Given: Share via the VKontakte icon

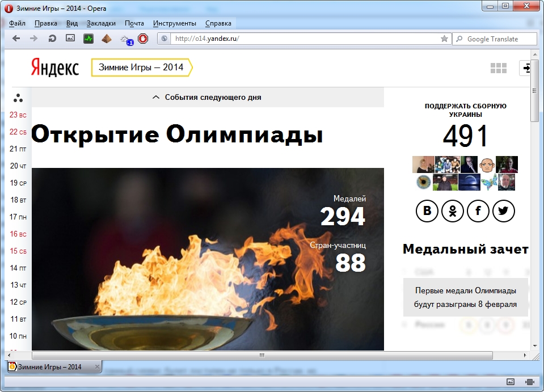Looking at the screenshot, I should coord(427,212).
